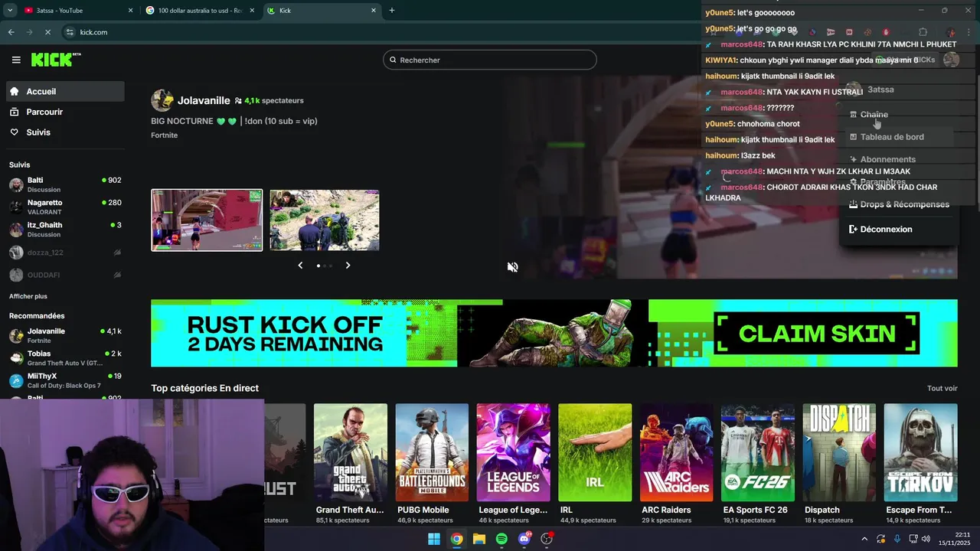Open the Kick hamburger sidebar menu
Image resolution: width=980 pixels, height=551 pixels.
tap(16, 60)
